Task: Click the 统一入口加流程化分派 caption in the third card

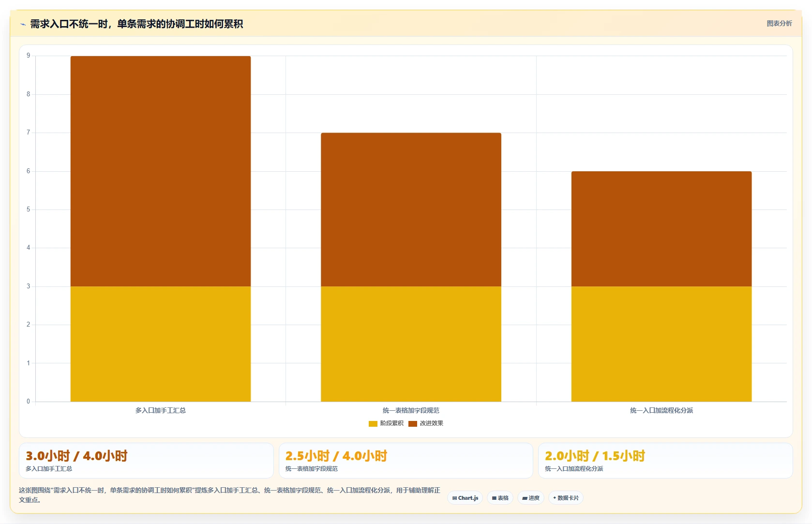Action: (574, 469)
